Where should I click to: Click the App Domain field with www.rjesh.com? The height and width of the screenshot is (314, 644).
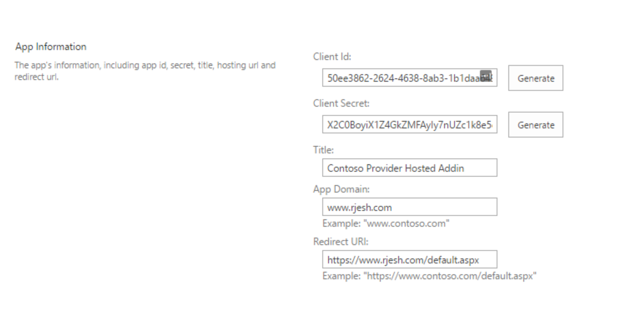[409, 207]
